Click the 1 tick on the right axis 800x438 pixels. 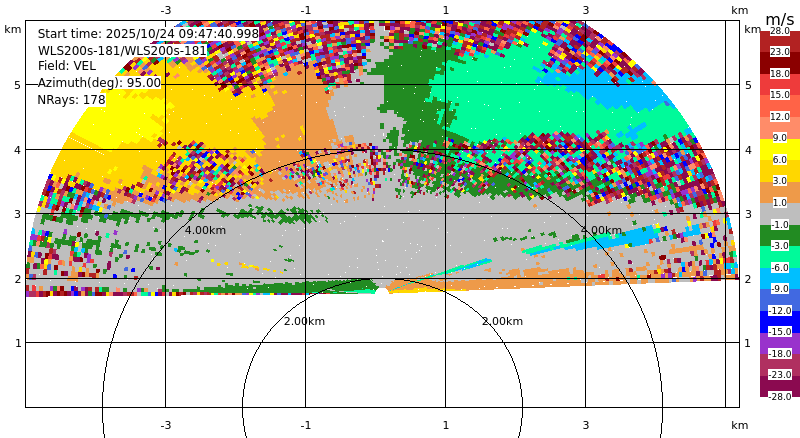pyautogui.click(x=748, y=343)
